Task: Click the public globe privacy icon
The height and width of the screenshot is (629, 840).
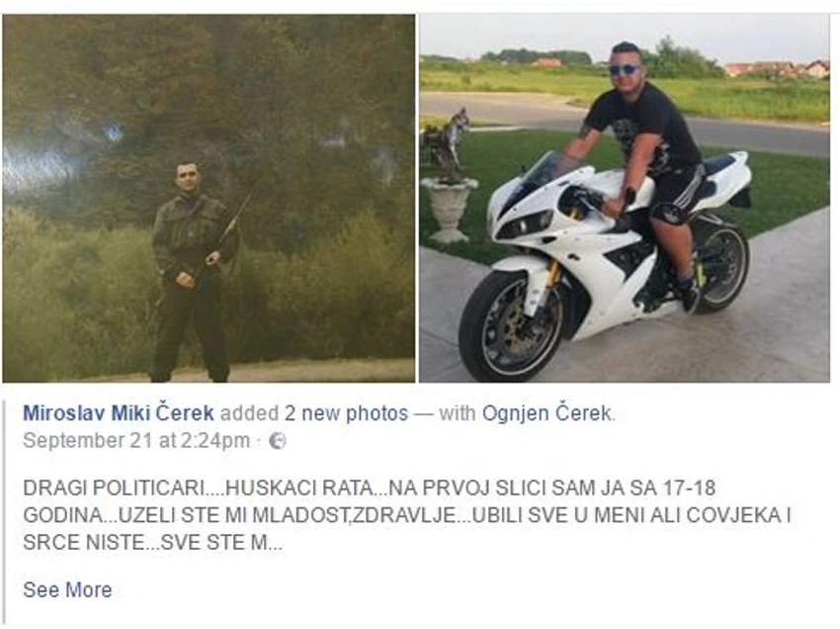Action: click(x=278, y=441)
